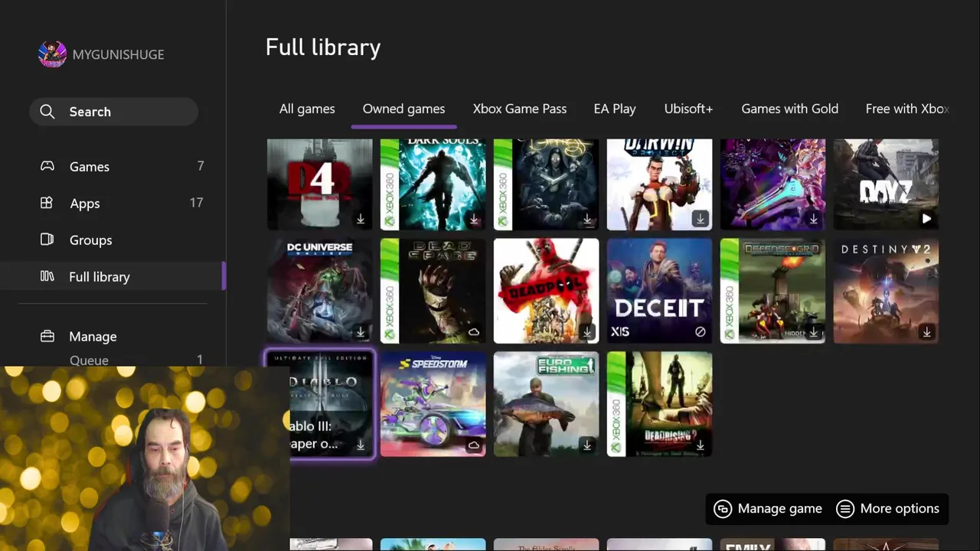Click the Full library heading
The width and height of the screenshot is (980, 551).
tap(323, 47)
